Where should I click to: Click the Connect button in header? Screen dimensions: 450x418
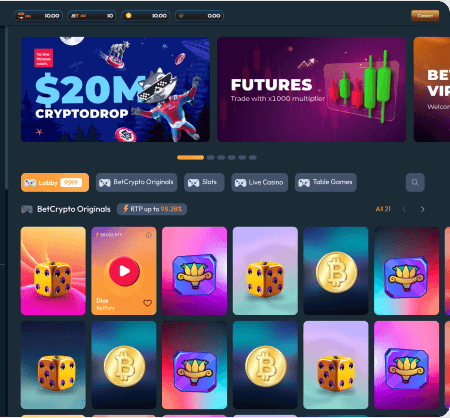click(425, 16)
